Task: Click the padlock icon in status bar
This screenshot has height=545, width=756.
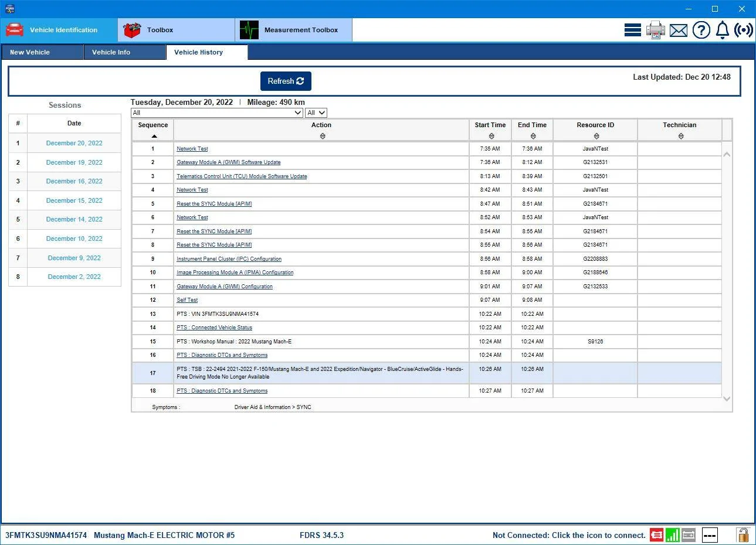Action: [x=743, y=534]
